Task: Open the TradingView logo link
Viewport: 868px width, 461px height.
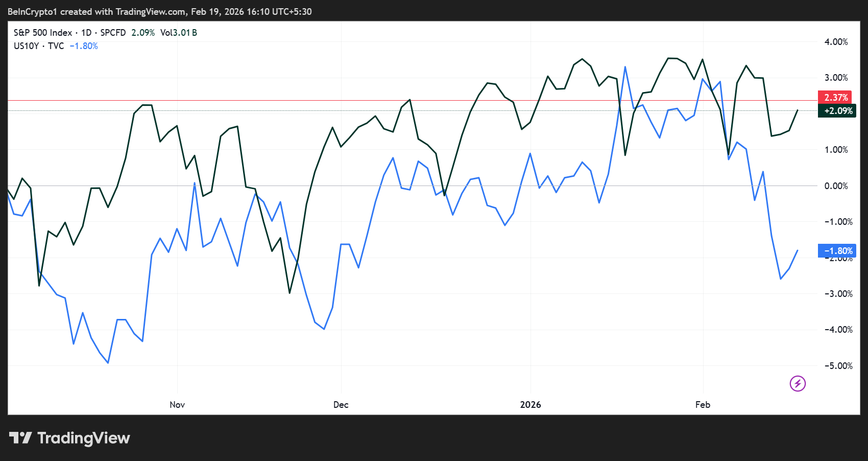Action: click(x=69, y=438)
